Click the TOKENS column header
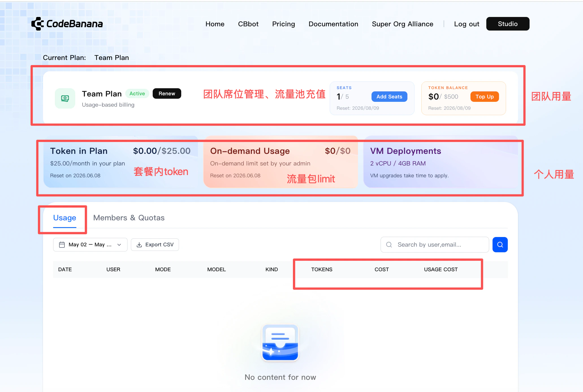The width and height of the screenshot is (583, 392). (x=322, y=270)
